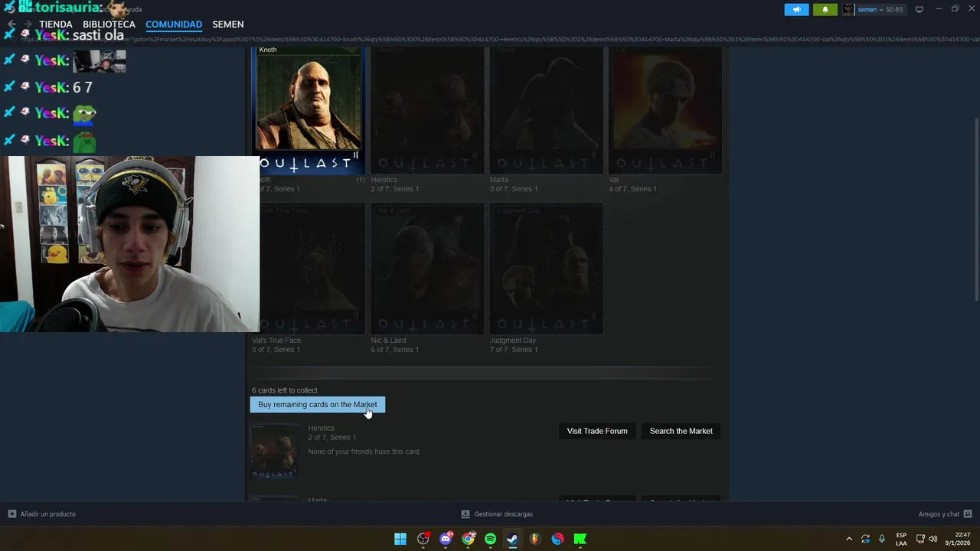980x551 pixels.
Task: Click the page vertical scrollbar
Action: click(976, 210)
